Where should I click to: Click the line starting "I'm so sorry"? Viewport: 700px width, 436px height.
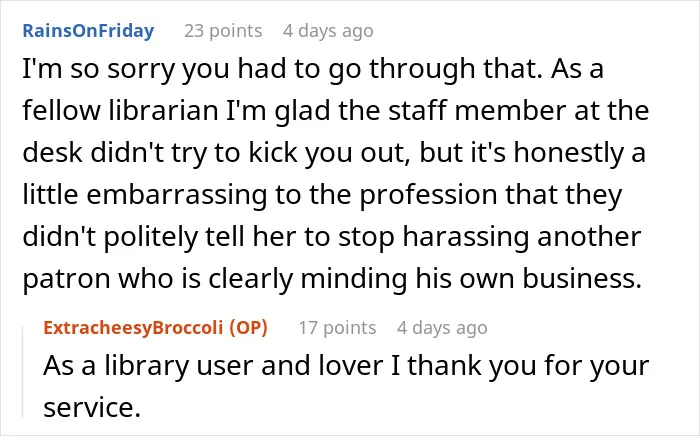coord(313,69)
